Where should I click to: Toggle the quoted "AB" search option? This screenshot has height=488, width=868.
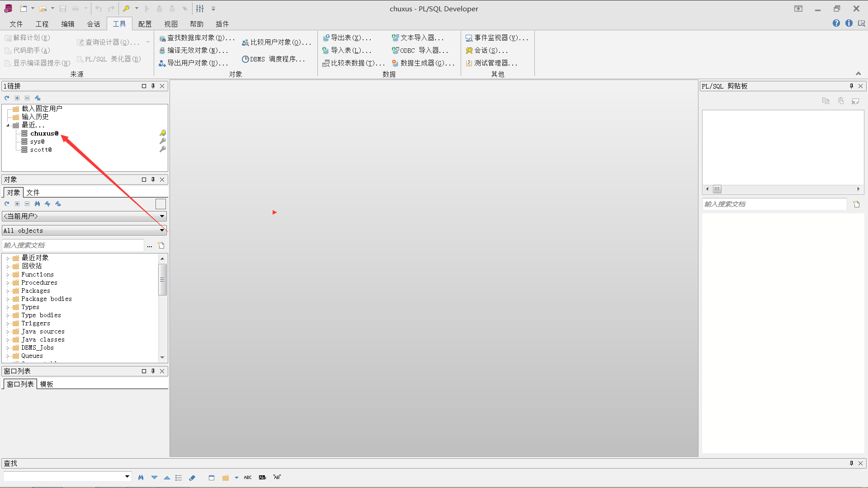tap(277, 477)
